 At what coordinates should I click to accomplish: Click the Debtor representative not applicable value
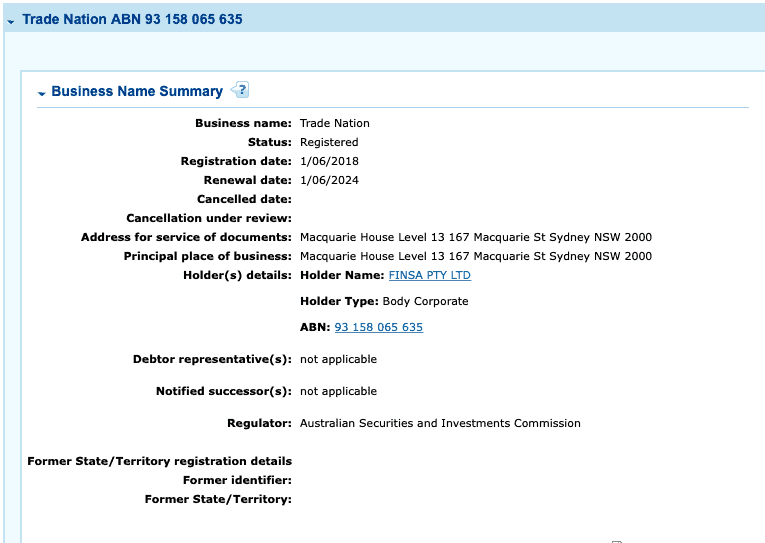pos(338,359)
